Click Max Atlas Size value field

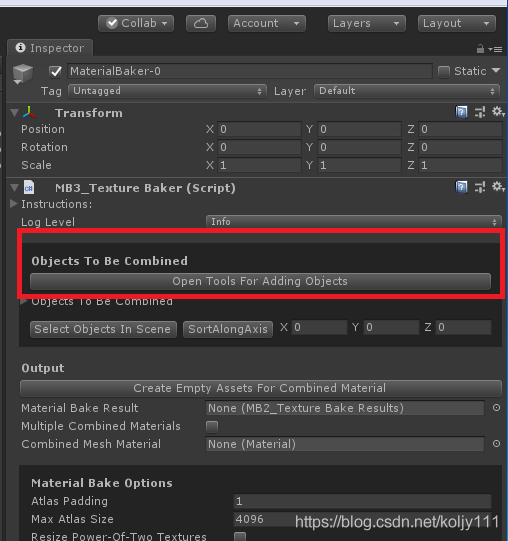point(362,519)
